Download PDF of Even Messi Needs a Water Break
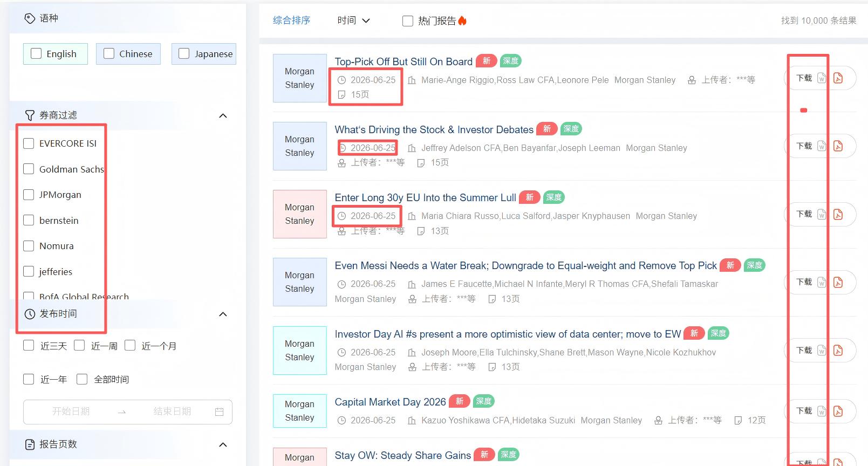 coord(838,282)
